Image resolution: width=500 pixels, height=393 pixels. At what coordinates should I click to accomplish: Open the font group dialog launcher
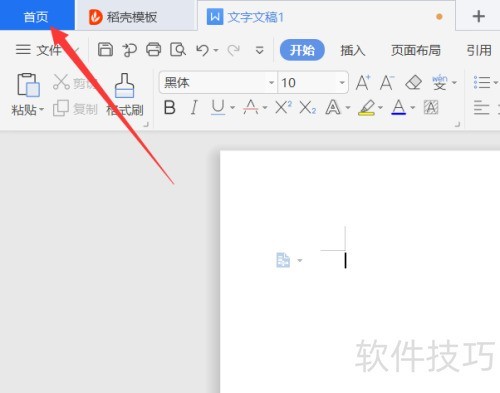pyautogui.click(x=457, y=125)
